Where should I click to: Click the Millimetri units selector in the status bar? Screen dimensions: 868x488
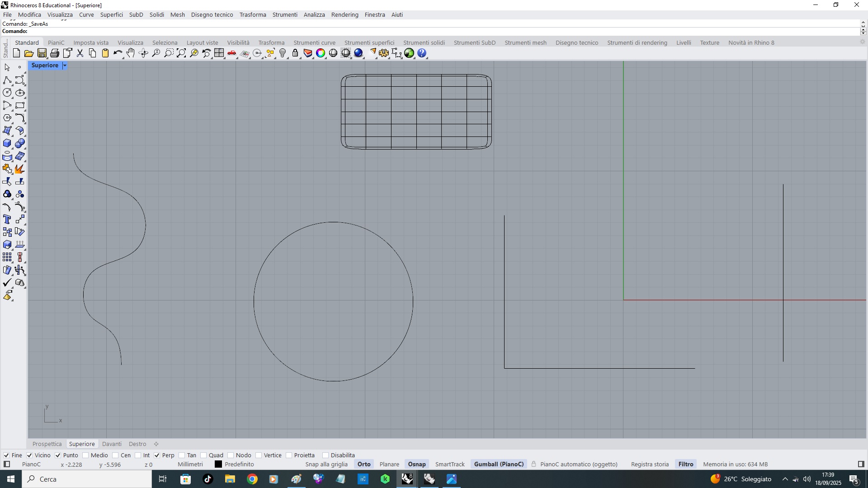190,465
